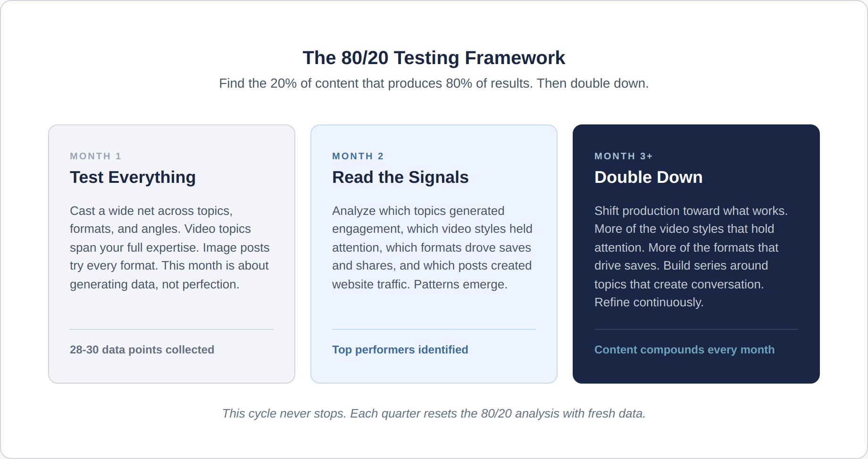Click the "Shift production toward what works" paragraph

pyautogui.click(x=691, y=256)
